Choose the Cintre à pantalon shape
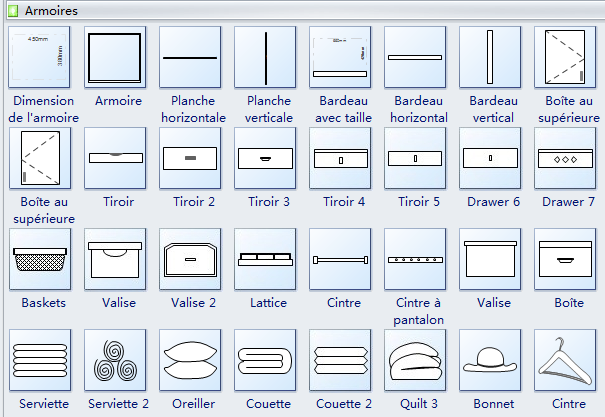Screen dimensions: 605x417 tap(415, 259)
